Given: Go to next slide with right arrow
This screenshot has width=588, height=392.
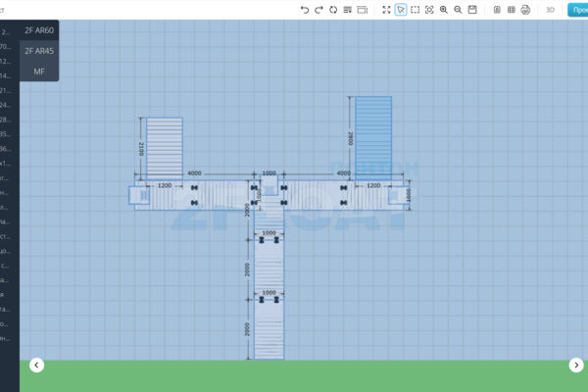Looking at the screenshot, I should [x=576, y=365].
